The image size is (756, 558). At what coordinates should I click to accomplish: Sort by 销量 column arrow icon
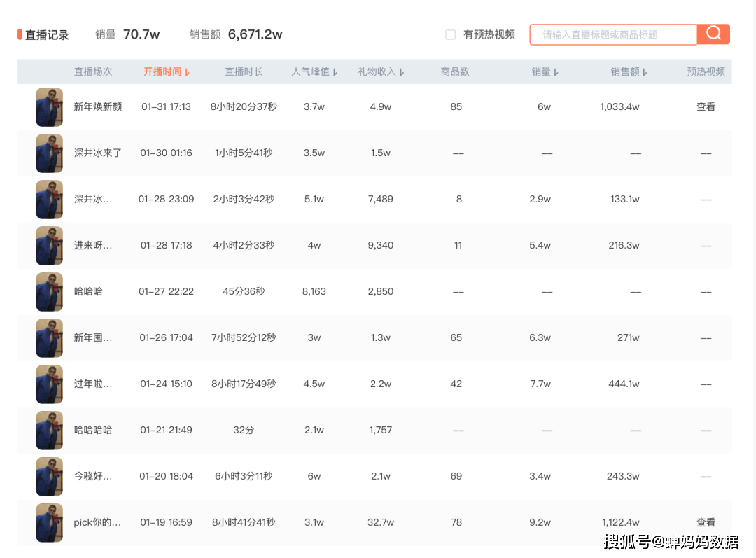tap(556, 72)
